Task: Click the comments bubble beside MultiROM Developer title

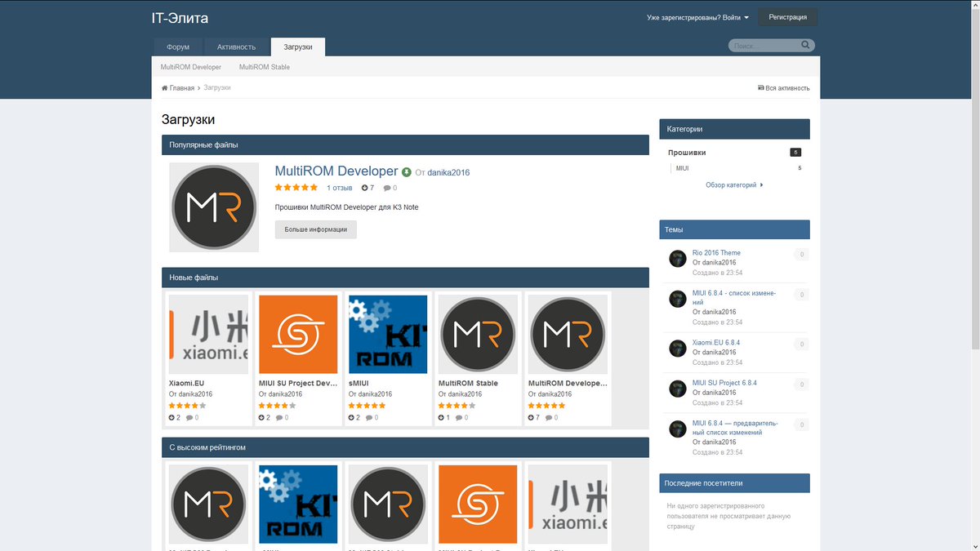Action: pos(389,188)
